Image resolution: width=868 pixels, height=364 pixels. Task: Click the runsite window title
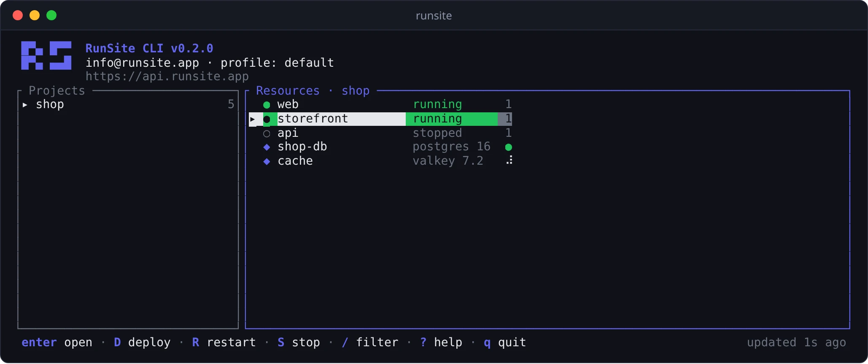(434, 16)
